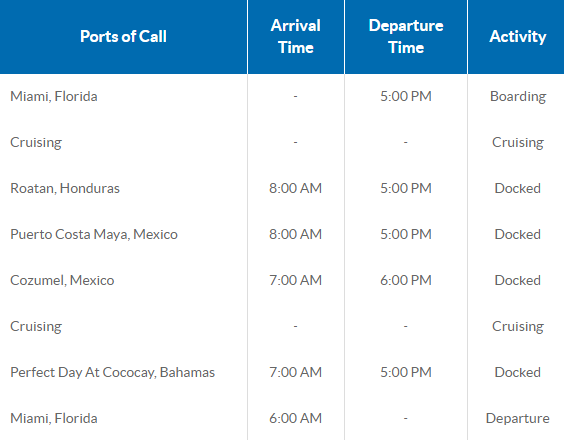Click Roatan's 8:00 AM arrival time
The width and height of the screenshot is (564, 440).
[x=295, y=188]
